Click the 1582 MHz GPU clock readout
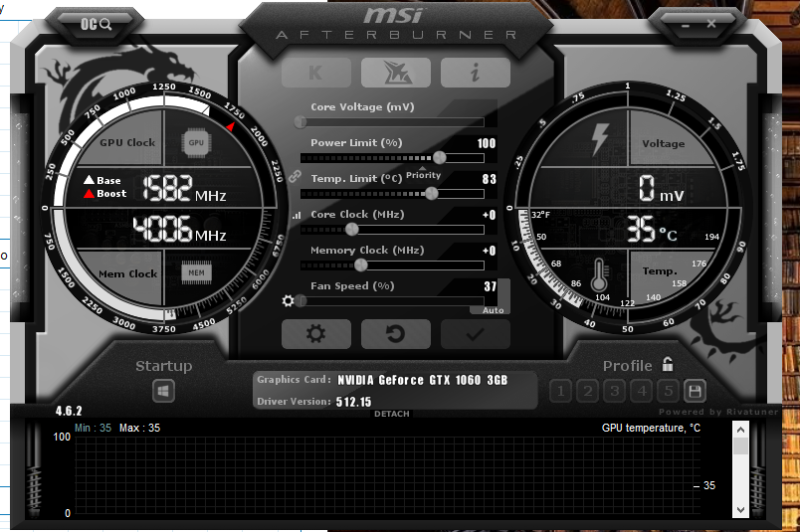This screenshot has height=532, width=800. [x=184, y=188]
